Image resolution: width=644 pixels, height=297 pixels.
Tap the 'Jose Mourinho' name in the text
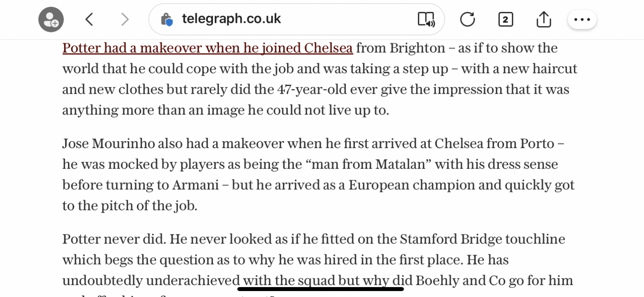pyautogui.click(x=109, y=143)
